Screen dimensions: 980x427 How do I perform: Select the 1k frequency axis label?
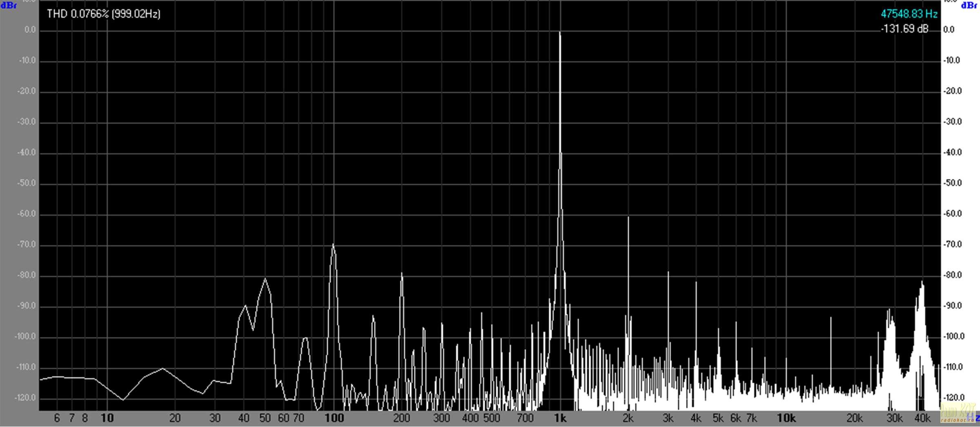tap(560, 418)
